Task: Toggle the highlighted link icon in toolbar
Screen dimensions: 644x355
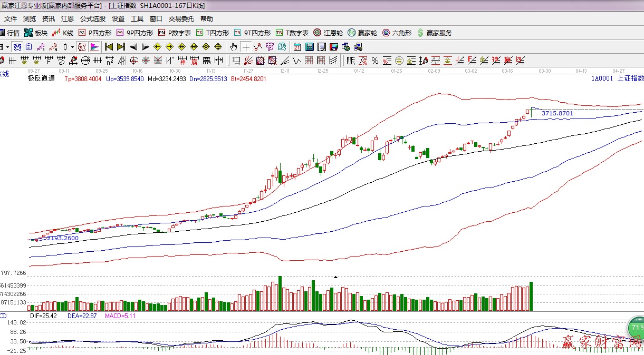Action: point(81,47)
